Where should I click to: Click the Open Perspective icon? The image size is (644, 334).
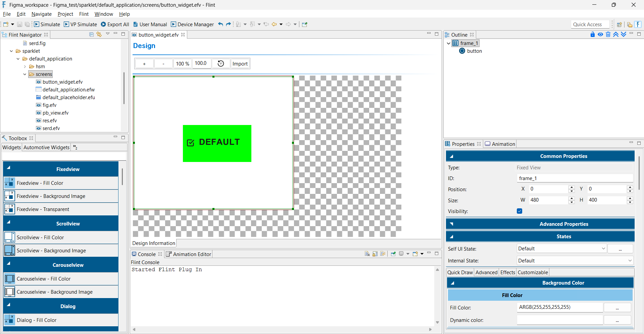(x=620, y=24)
